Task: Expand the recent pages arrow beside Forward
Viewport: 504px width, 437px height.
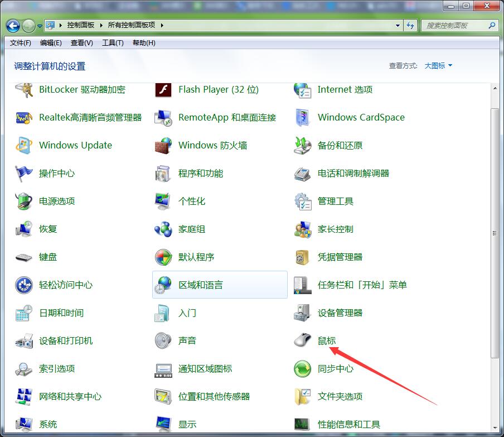Action: (40, 26)
